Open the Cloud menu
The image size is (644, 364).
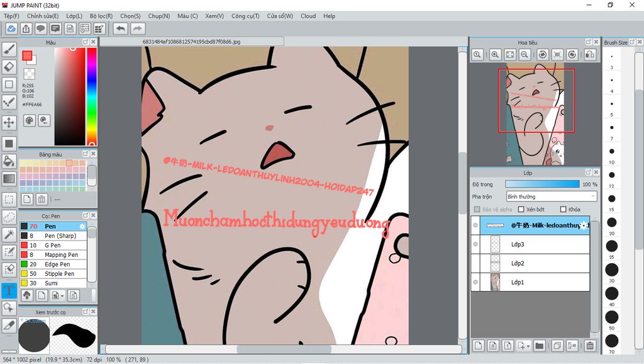coord(308,16)
